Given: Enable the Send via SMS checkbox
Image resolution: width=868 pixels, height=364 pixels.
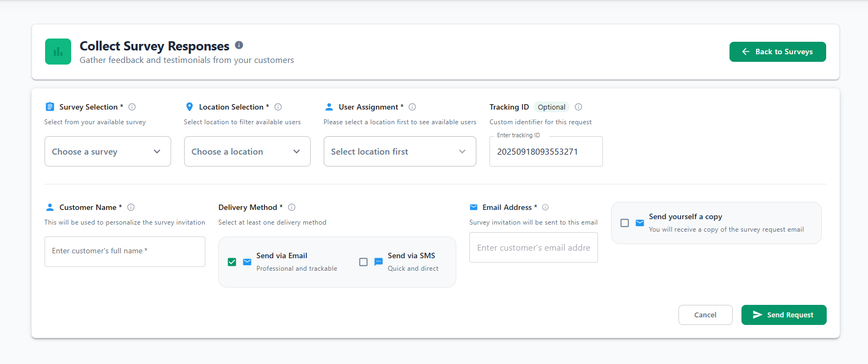Looking at the screenshot, I should 363,262.
